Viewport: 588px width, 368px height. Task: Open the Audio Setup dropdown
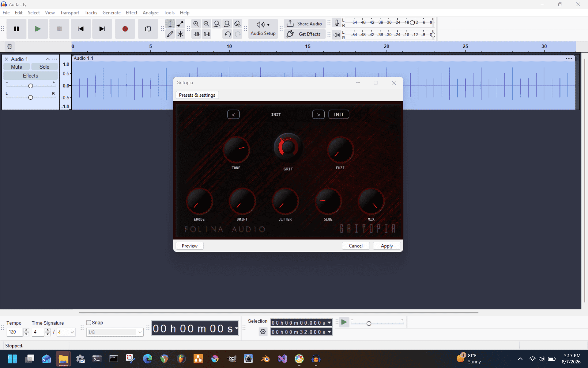tap(263, 29)
